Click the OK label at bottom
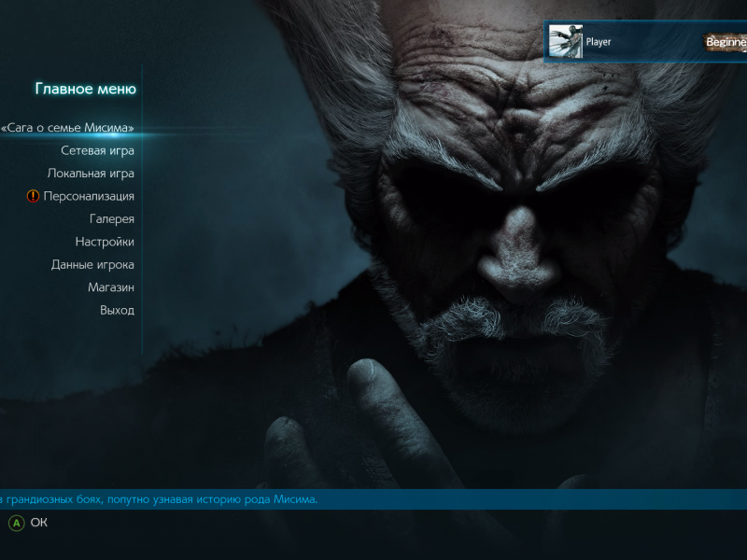This screenshot has width=747, height=560. (38, 523)
